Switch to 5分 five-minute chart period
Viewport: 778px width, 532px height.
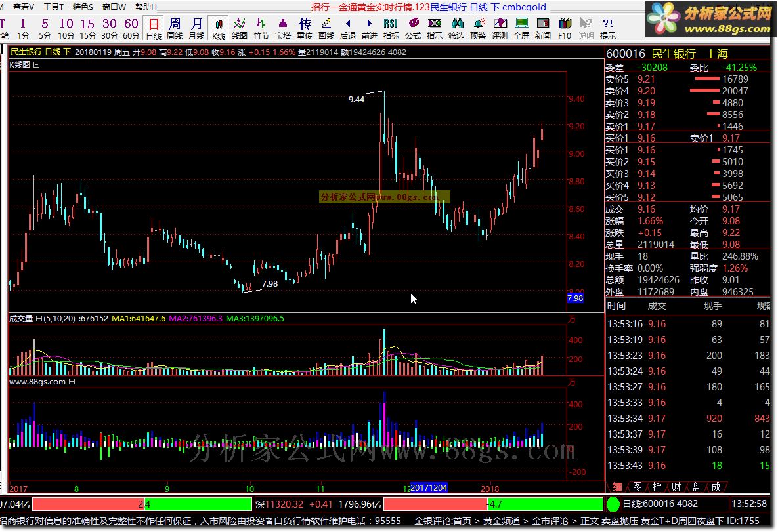pyautogui.click(x=45, y=29)
